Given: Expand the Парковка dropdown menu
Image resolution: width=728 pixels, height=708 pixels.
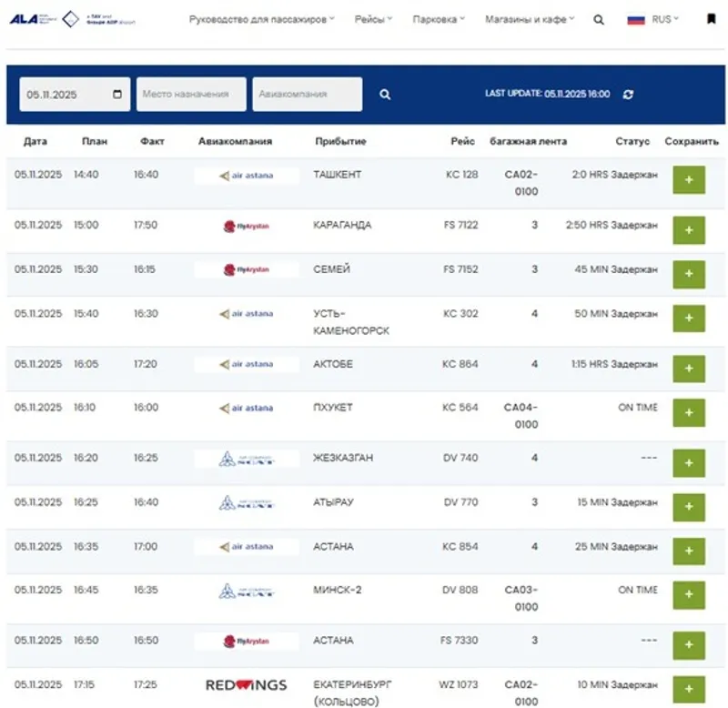Looking at the screenshot, I should (x=439, y=19).
